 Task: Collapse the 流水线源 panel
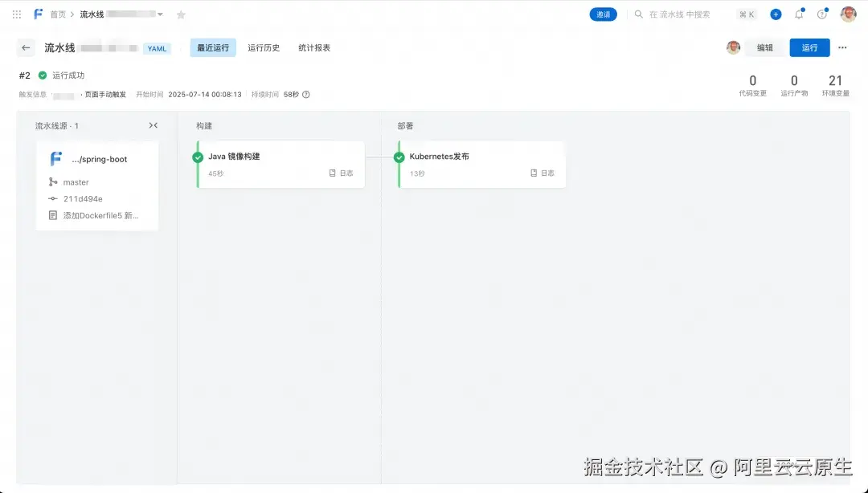pyautogui.click(x=154, y=125)
